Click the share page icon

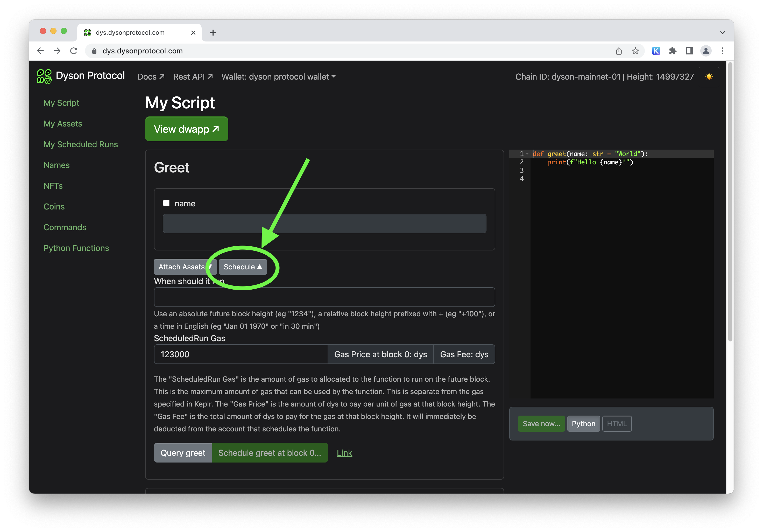[x=619, y=51]
